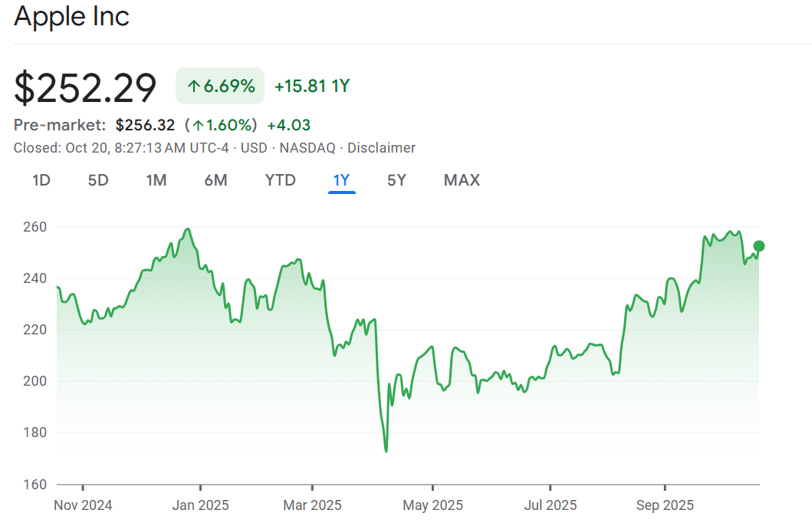This screenshot has height=523, width=812.
Task: Click the Jan 2025 axis label
Action: (x=199, y=505)
